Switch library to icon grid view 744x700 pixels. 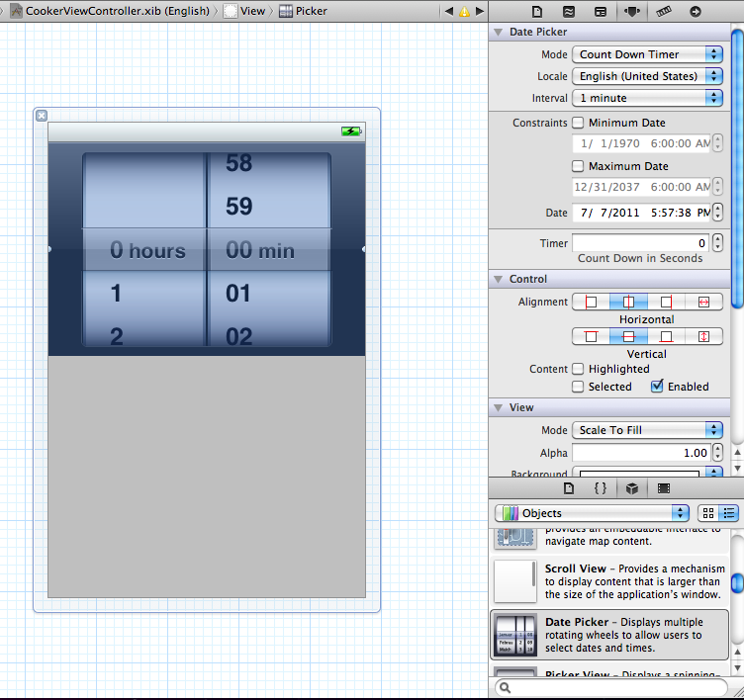coord(708,513)
